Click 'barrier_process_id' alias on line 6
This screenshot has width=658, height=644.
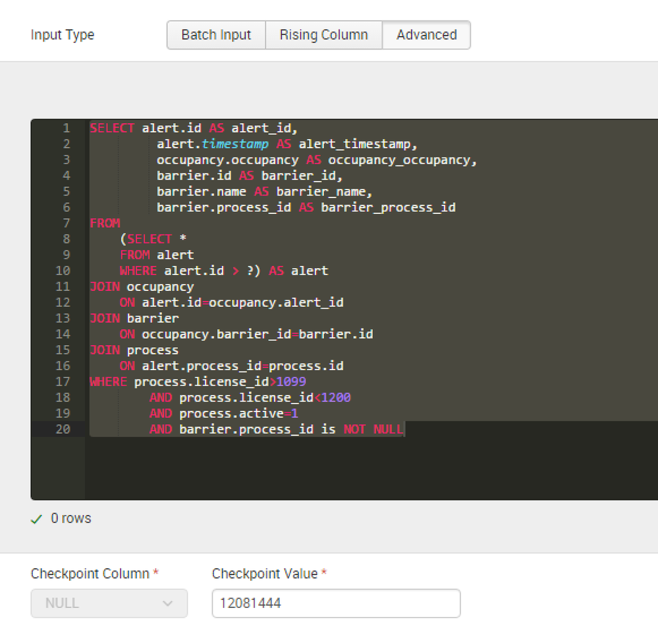[388, 207]
